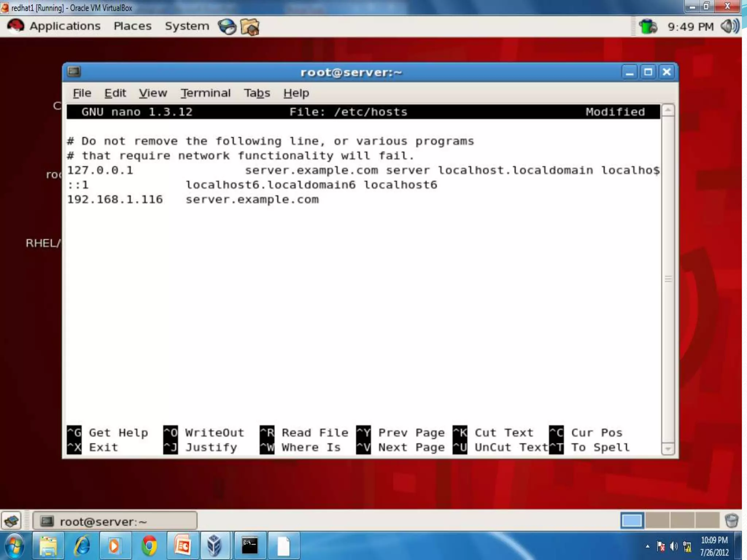The height and width of the screenshot is (560, 747).
Task: Click the Show Desktop icon on the bottom panel
Action: [12, 521]
